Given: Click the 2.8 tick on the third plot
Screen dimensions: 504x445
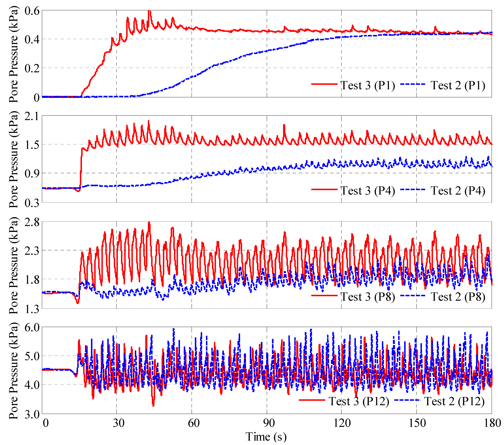Looking at the screenshot, I should tap(32, 222).
